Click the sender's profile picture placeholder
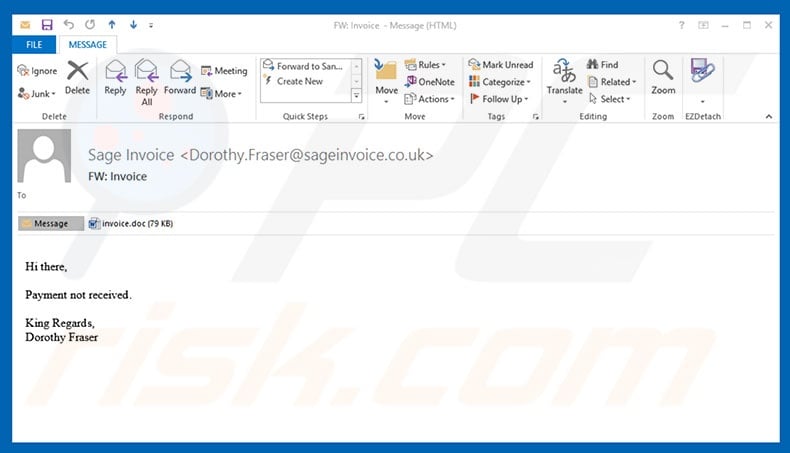This screenshot has width=790, height=453. (x=44, y=156)
